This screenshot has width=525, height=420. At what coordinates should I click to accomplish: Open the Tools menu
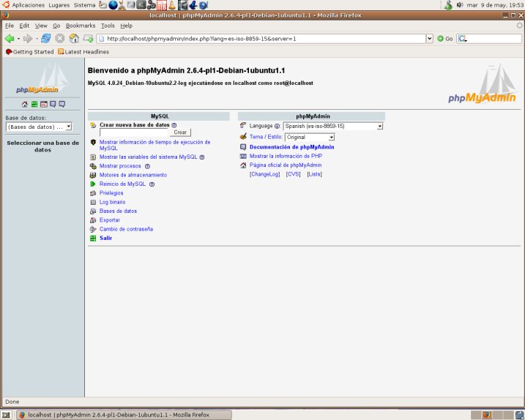tap(108, 26)
